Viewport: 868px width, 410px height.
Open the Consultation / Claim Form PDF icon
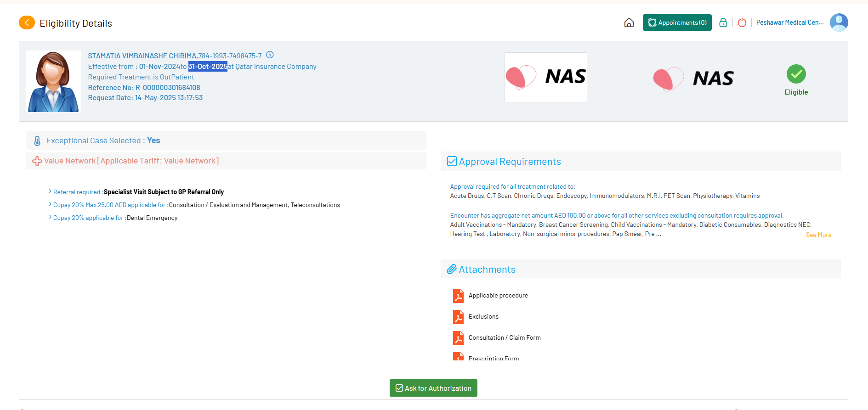(458, 338)
